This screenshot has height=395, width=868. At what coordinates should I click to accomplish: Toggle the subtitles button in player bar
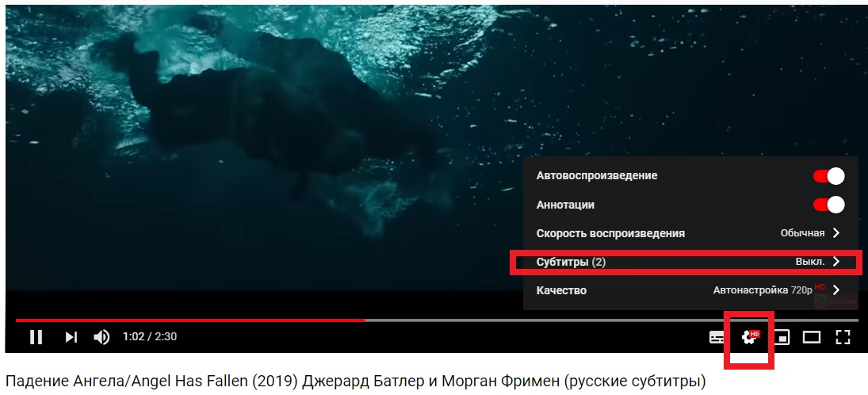[x=717, y=337]
